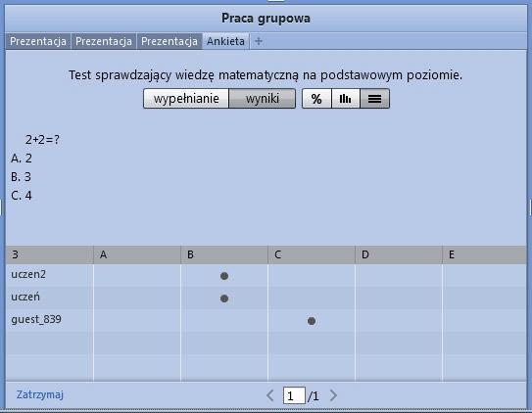Add a new tab with plus icon
This screenshot has width=532, height=413.
(x=259, y=41)
